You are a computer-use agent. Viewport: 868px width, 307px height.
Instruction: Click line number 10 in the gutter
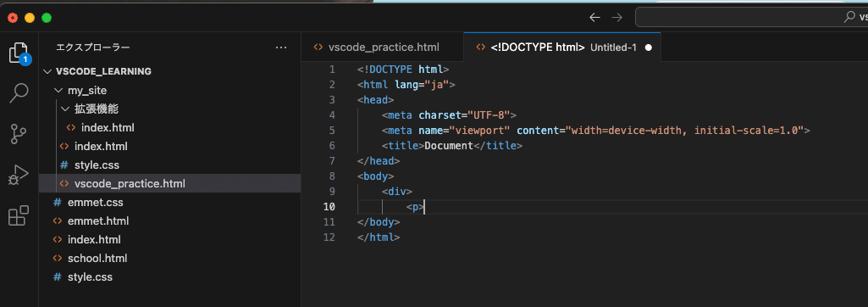[329, 207]
